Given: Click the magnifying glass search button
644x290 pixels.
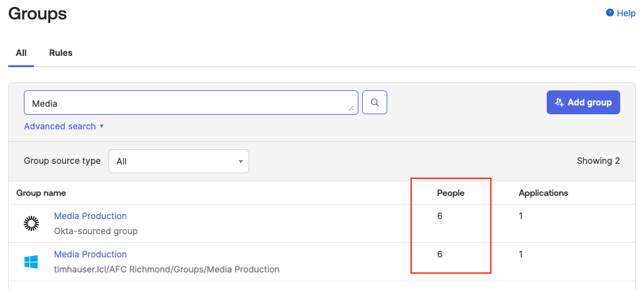Looking at the screenshot, I should click(x=375, y=102).
